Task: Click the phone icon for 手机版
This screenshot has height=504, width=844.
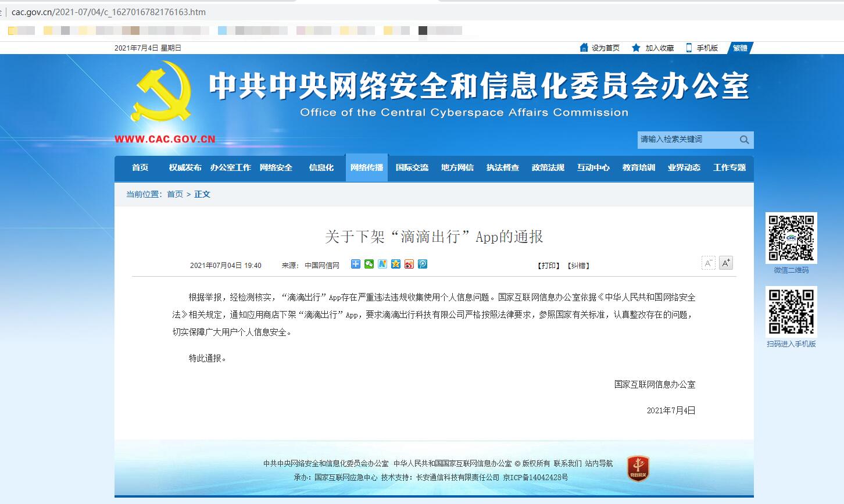Action: [x=689, y=48]
